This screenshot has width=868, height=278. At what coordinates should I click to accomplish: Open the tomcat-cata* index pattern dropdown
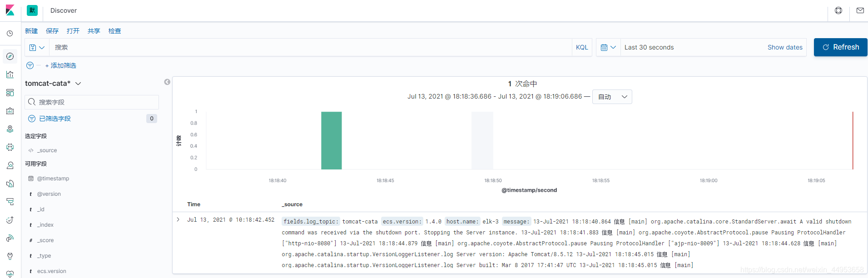coord(53,84)
